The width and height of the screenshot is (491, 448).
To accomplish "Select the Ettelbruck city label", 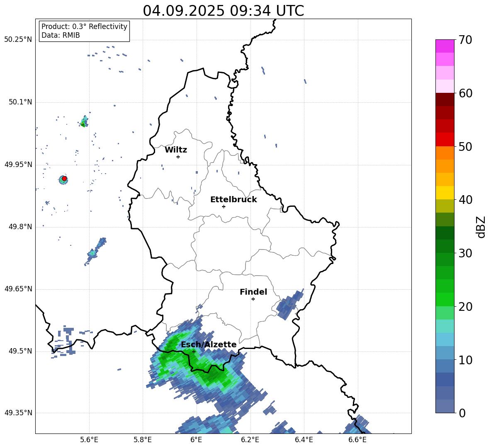I will [233, 200].
